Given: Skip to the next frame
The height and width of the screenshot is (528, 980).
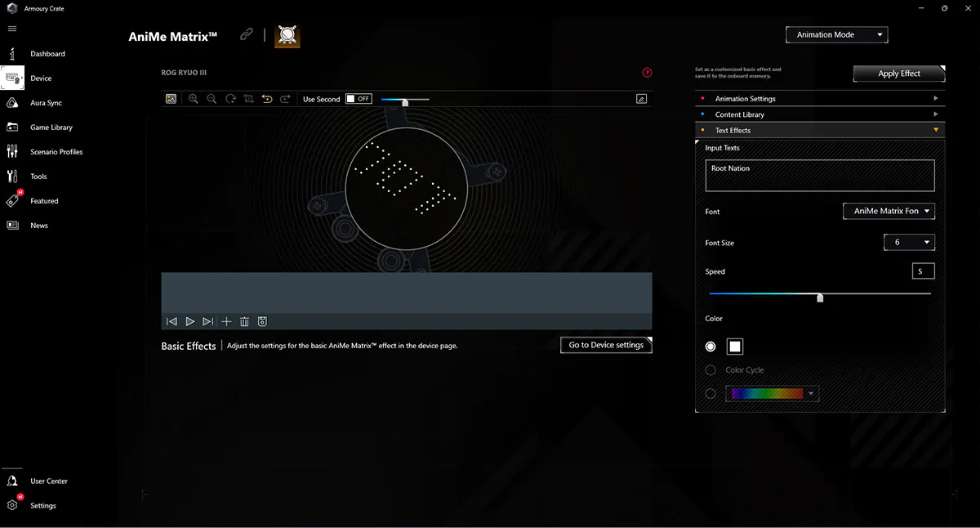Looking at the screenshot, I should [208, 322].
